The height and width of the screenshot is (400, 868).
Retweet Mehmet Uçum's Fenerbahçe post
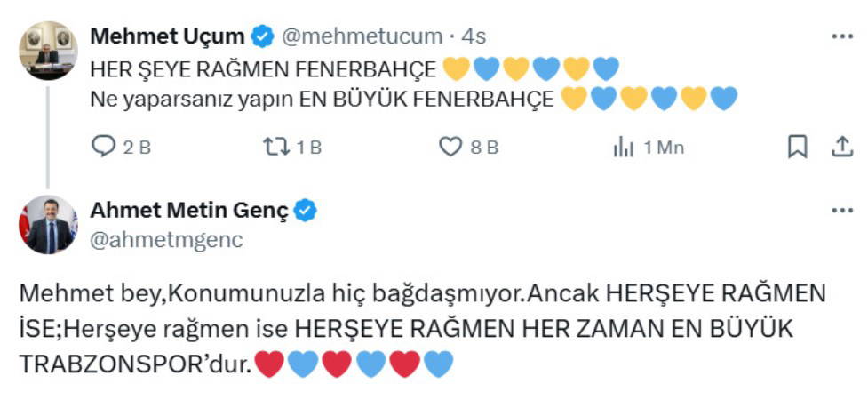pos(277,147)
